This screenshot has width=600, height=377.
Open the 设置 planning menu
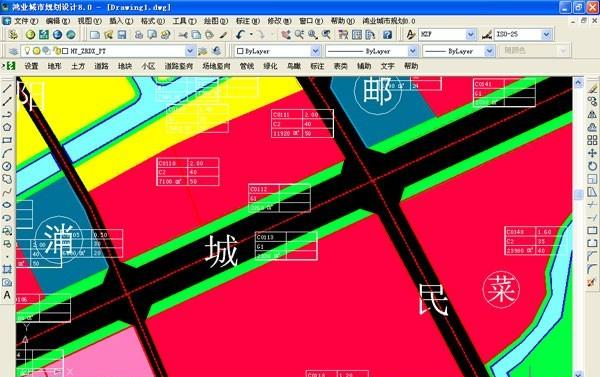[x=31, y=66]
